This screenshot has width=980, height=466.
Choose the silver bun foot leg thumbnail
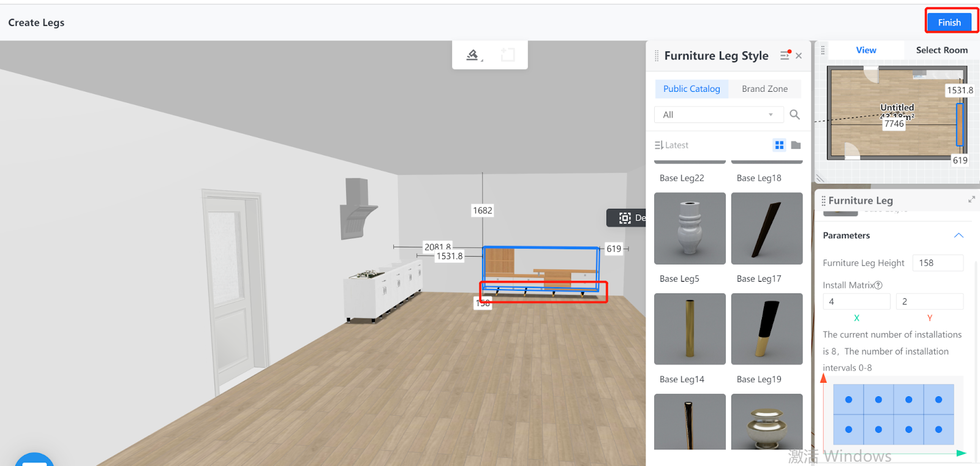[x=767, y=422]
